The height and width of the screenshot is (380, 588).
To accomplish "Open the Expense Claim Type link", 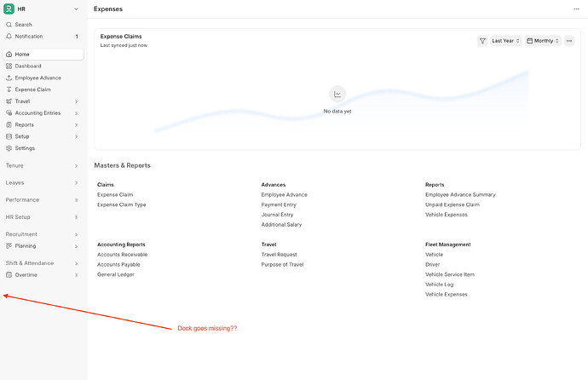I will click(x=122, y=204).
